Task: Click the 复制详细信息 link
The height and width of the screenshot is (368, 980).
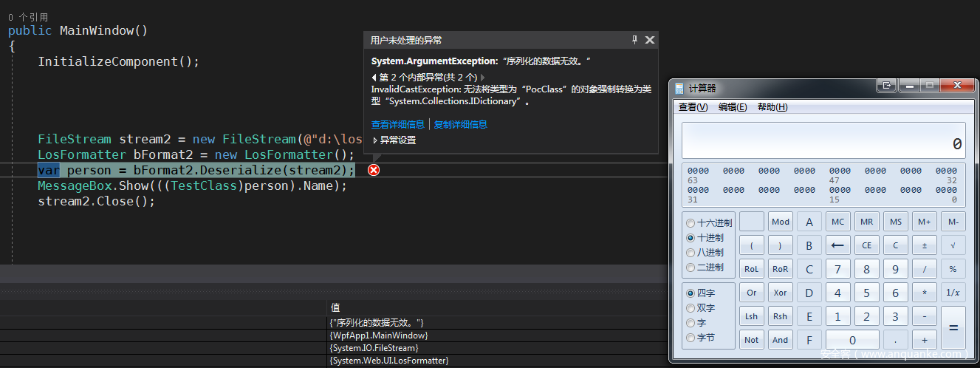Action: pyautogui.click(x=461, y=124)
